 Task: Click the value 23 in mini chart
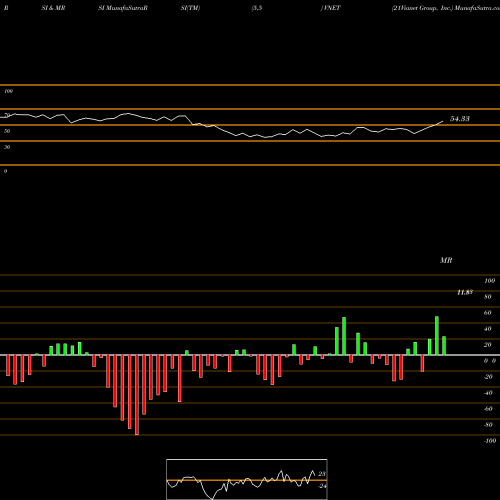pos(322,474)
